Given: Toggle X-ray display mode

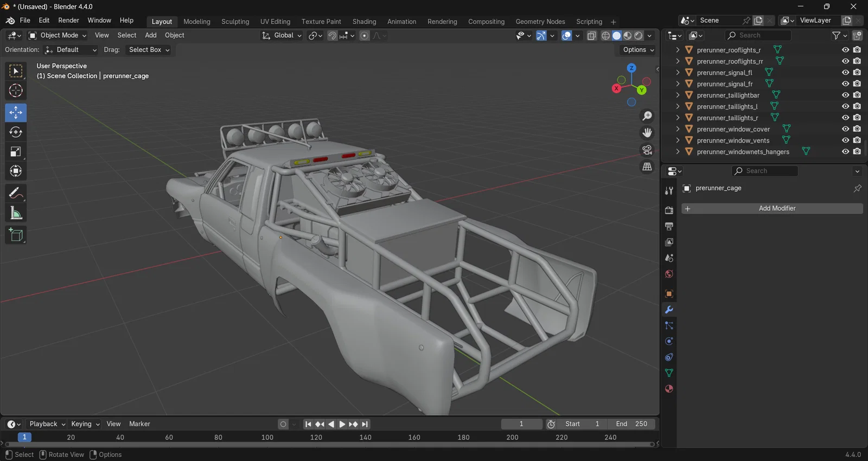Looking at the screenshot, I should click(592, 36).
